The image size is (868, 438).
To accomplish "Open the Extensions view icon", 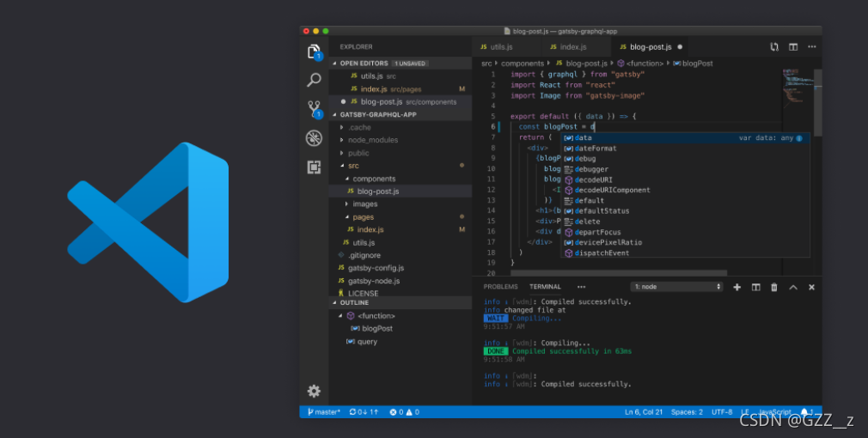I will click(314, 167).
